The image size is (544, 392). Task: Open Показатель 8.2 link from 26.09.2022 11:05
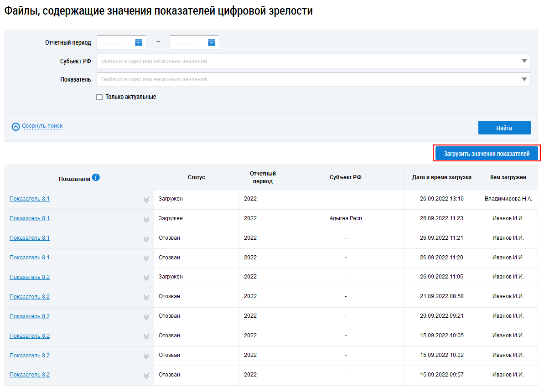(30, 277)
